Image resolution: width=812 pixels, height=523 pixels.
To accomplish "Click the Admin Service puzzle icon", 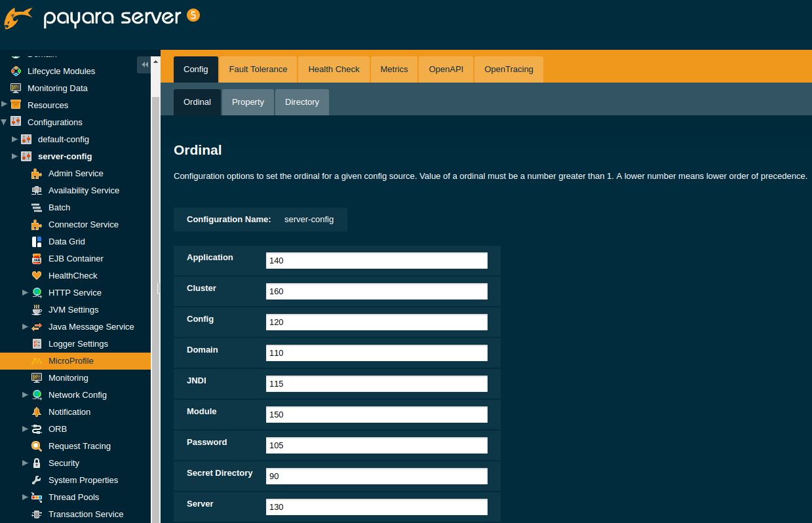I will 37,173.
